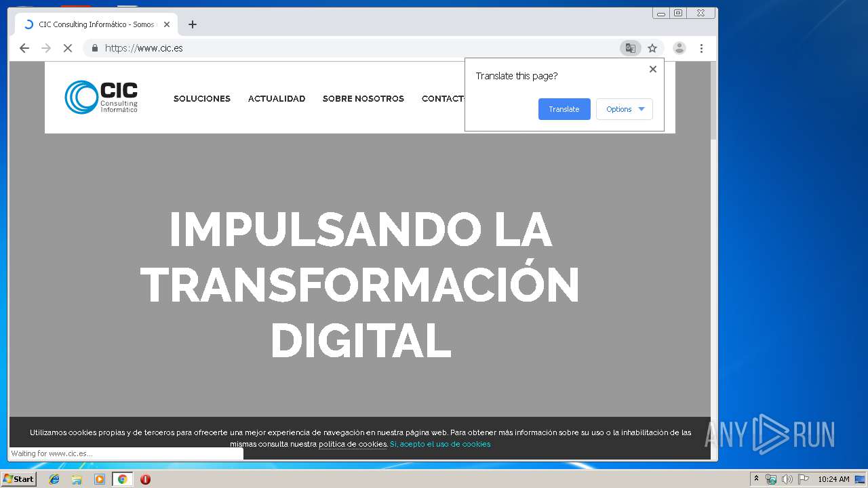Viewport: 868px width, 488px height.
Task: Click the browser back arrow
Action: coord(24,48)
